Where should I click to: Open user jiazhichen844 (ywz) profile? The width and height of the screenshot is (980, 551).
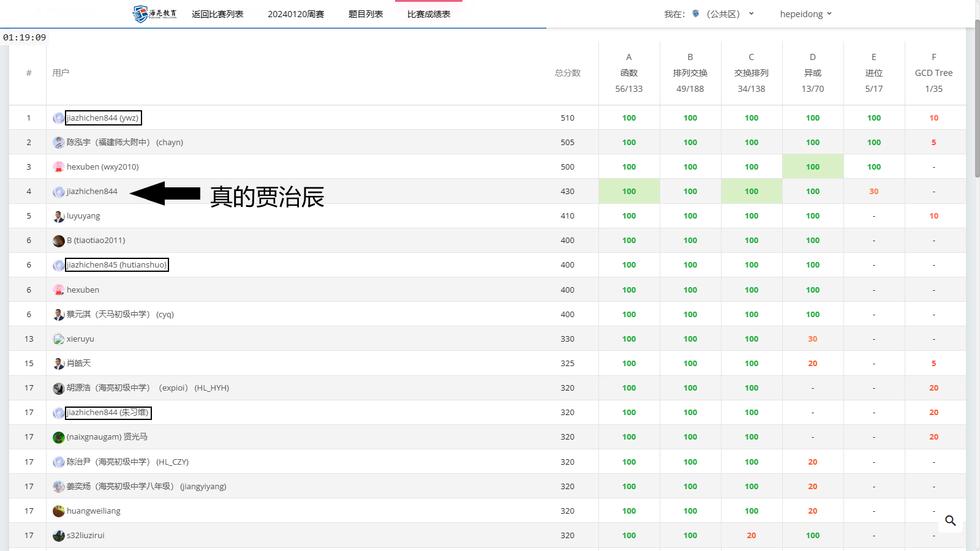pos(102,118)
